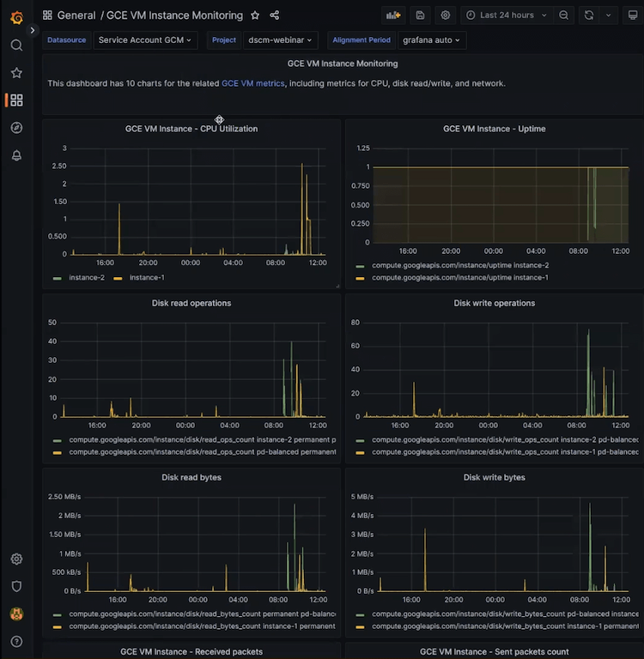Zoom out the time range
This screenshot has height=659, width=644.
pyautogui.click(x=563, y=15)
